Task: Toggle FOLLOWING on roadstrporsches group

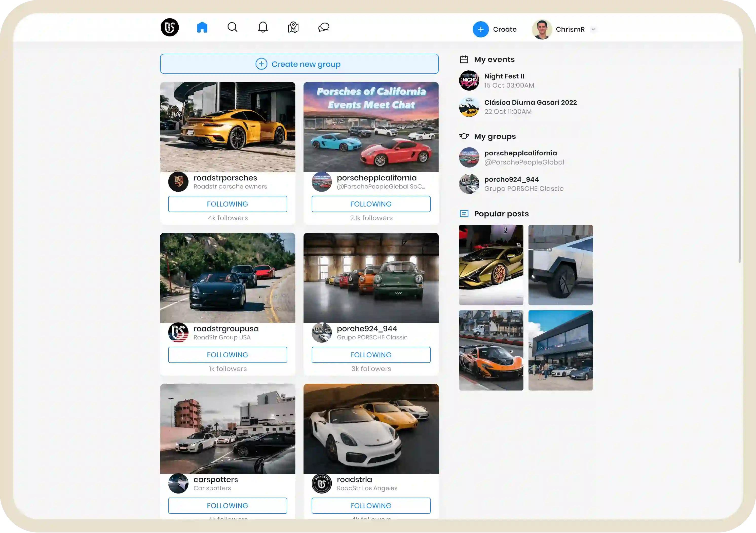Action: 228,204
